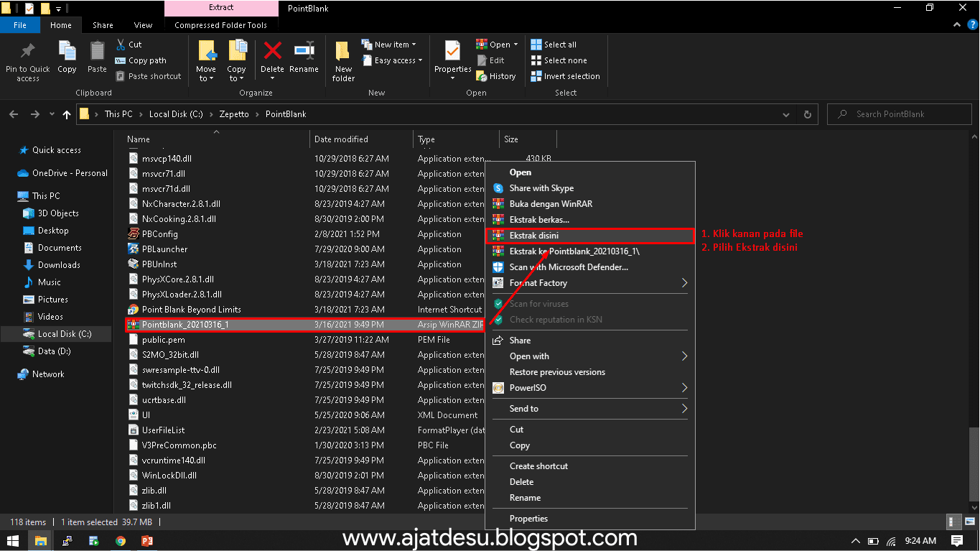Open PowerPoint from the taskbar
The width and height of the screenshot is (980, 551).
click(147, 540)
